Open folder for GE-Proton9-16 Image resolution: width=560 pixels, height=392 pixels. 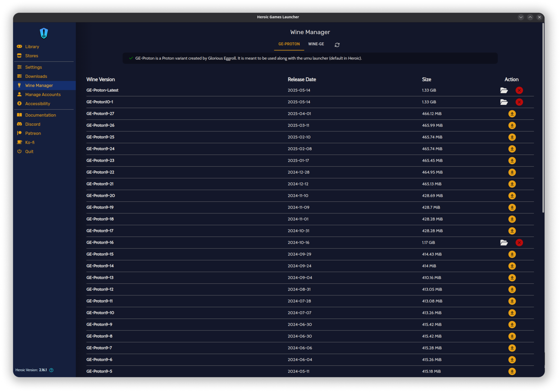coord(504,243)
